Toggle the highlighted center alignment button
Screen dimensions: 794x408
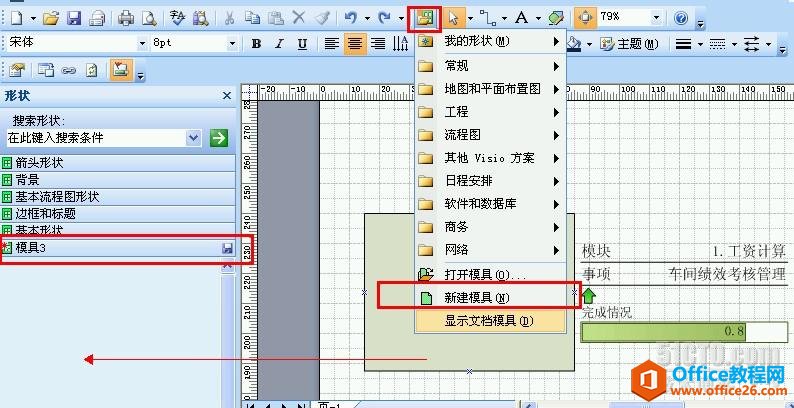click(355, 45)
